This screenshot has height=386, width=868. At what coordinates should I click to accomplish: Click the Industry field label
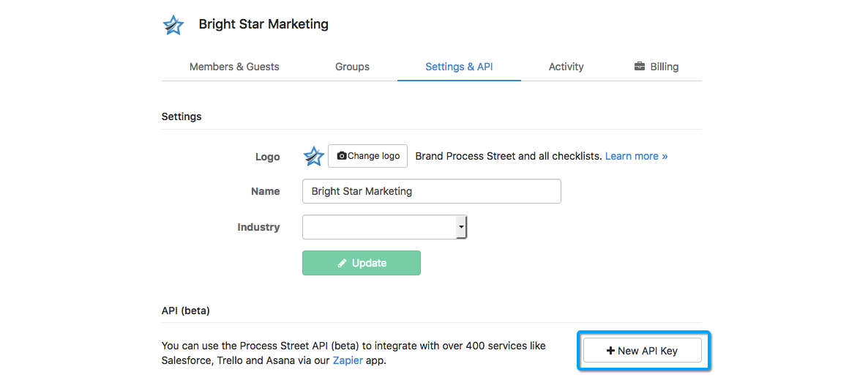[x=258, y=227]
